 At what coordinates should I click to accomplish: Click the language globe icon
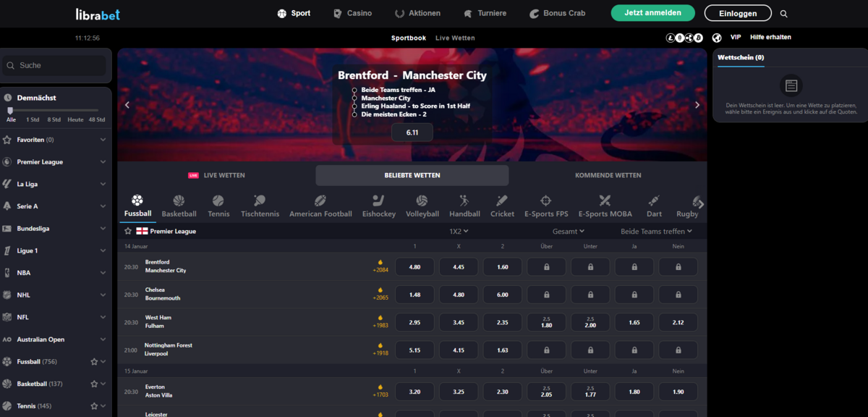(x=717, y=38)
